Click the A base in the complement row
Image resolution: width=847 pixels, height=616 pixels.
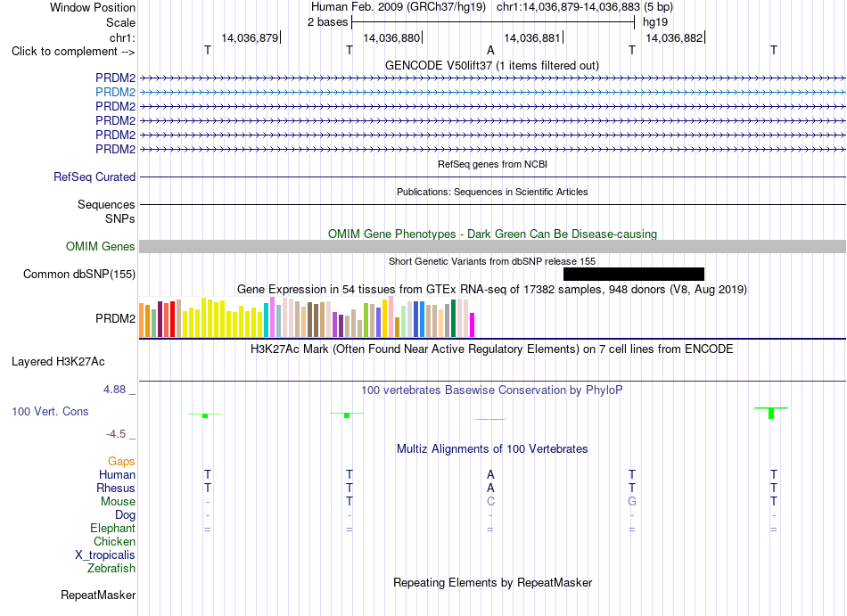[490, 50]
